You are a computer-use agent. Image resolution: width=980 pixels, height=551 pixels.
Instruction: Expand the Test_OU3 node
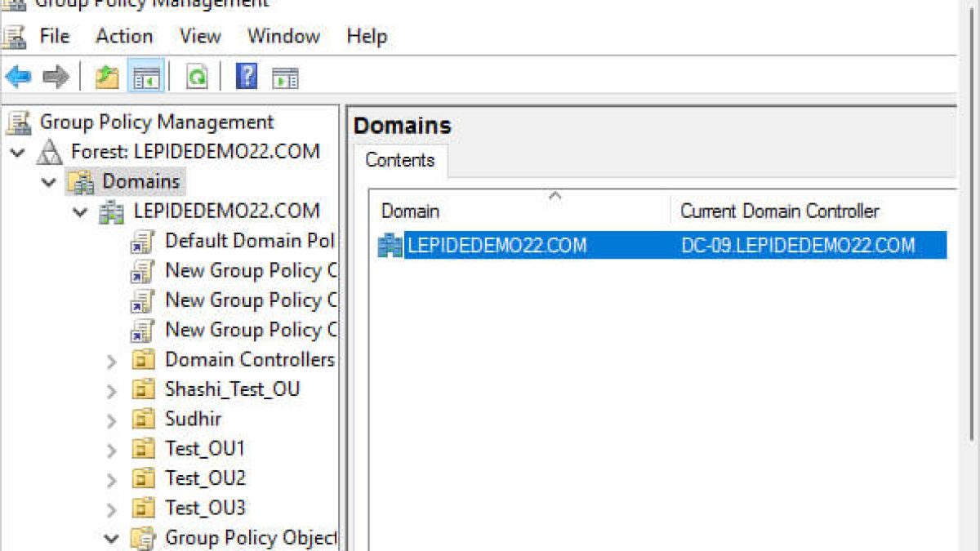click(112, 509)
